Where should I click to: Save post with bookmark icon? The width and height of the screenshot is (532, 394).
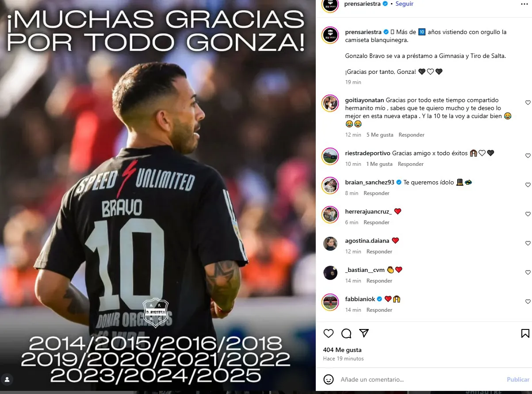(x=525, y=333)
